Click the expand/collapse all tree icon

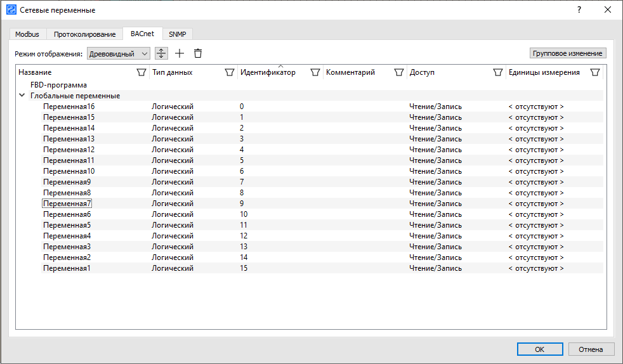click(161, 54)
